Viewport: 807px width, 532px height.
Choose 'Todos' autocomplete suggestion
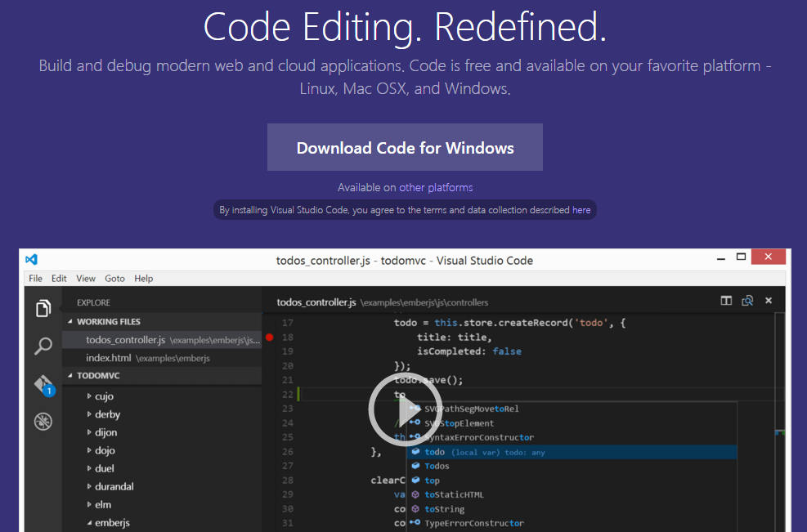572,466
